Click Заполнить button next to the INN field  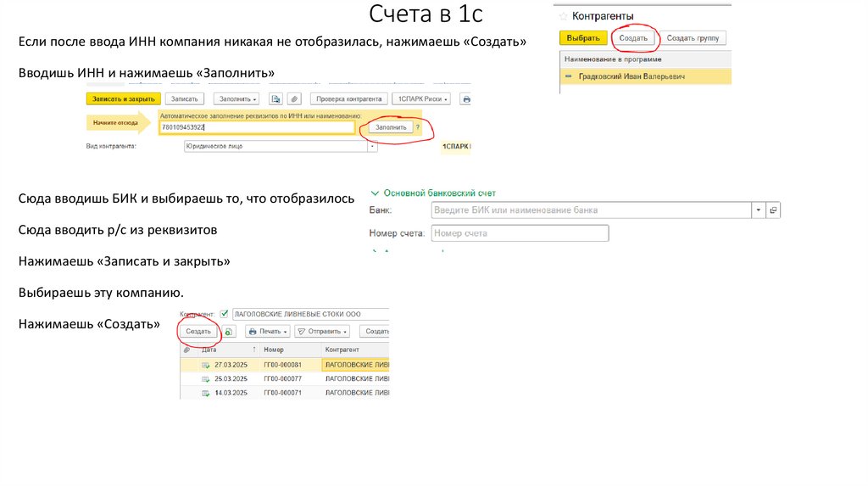pos(391,127)
